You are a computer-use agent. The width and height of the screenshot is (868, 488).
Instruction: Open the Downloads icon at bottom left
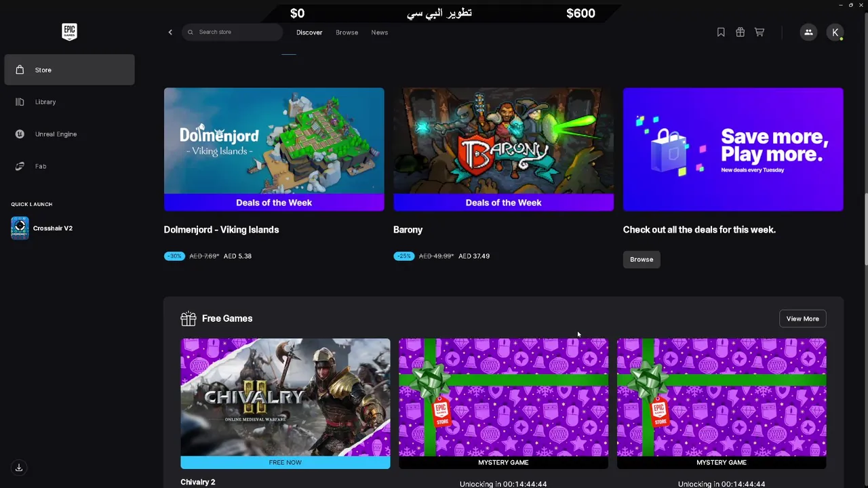coord(19,468)
